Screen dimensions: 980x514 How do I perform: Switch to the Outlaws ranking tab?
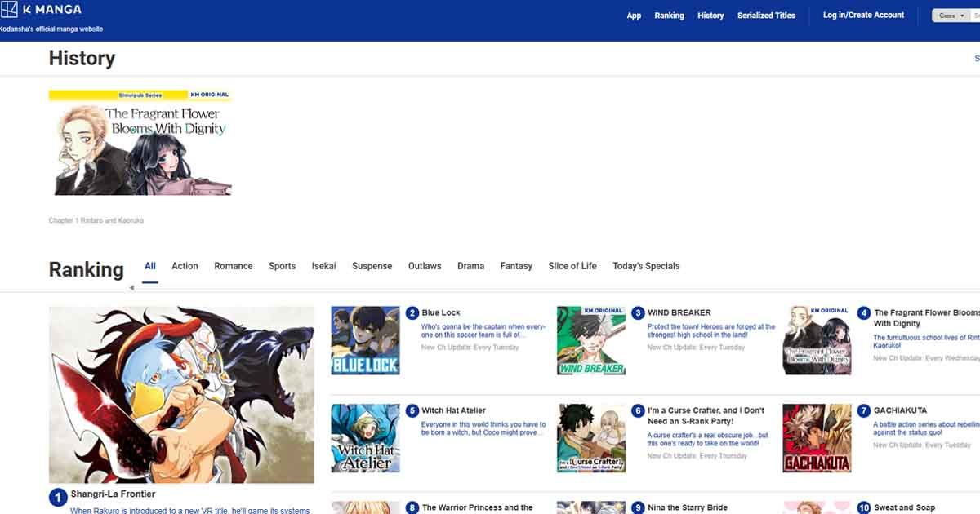point(425,266)
